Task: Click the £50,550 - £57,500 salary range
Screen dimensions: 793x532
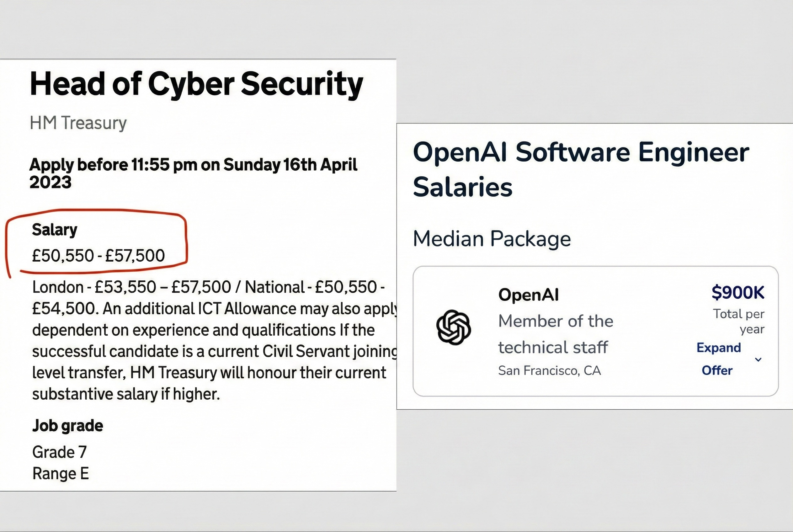Action: tap(98, 255)
